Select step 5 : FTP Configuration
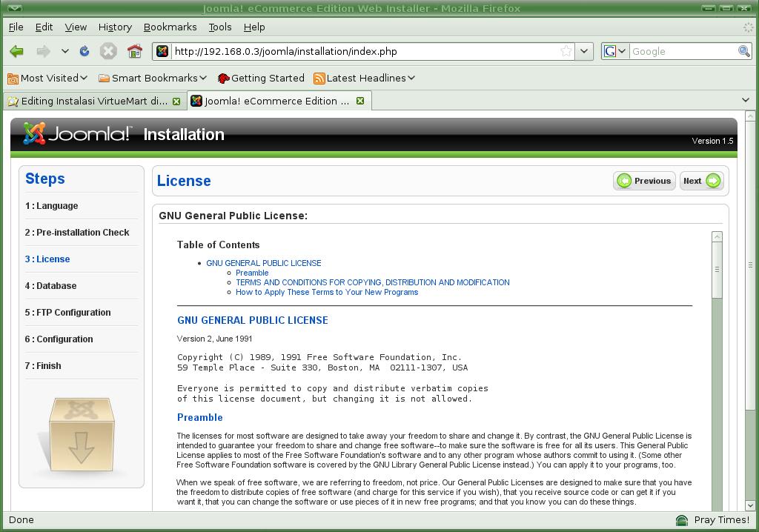The image size is (759, 532). [x=67, y=312]
